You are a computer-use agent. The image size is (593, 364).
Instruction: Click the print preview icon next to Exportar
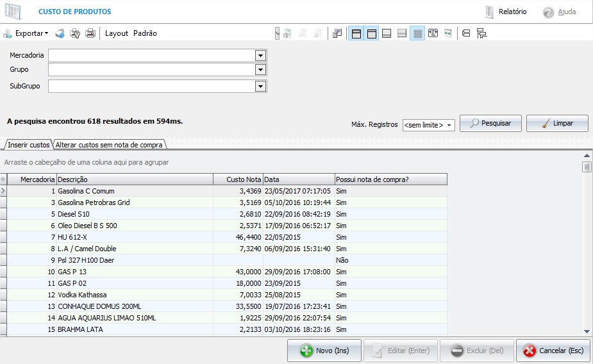pyautogui.click(x=60, y=33)
